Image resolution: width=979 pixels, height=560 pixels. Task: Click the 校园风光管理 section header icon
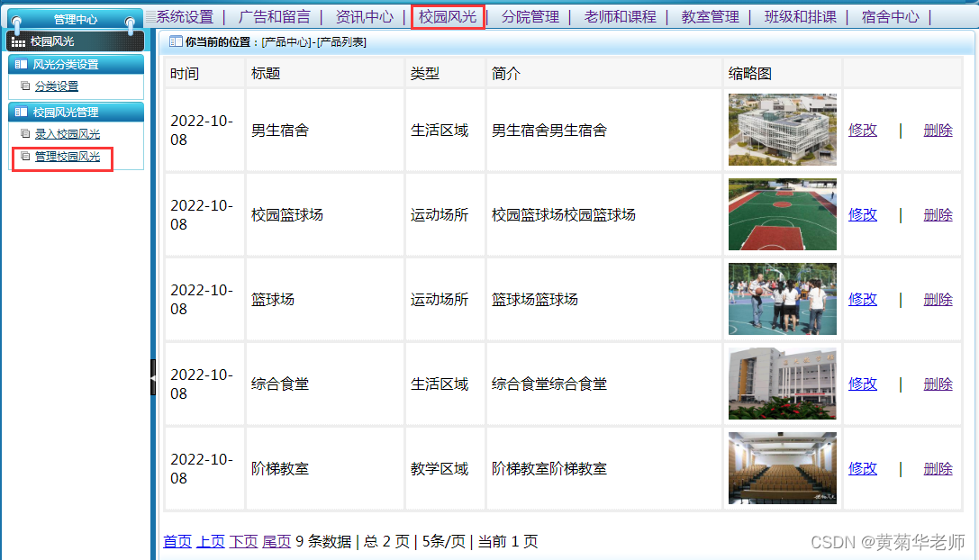20,110
